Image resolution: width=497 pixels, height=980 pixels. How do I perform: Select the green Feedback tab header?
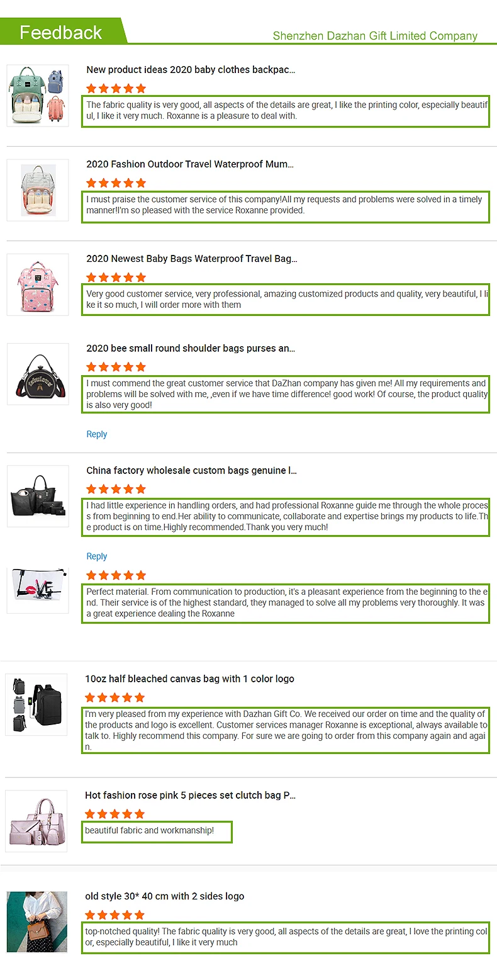[x=61, y=32]
